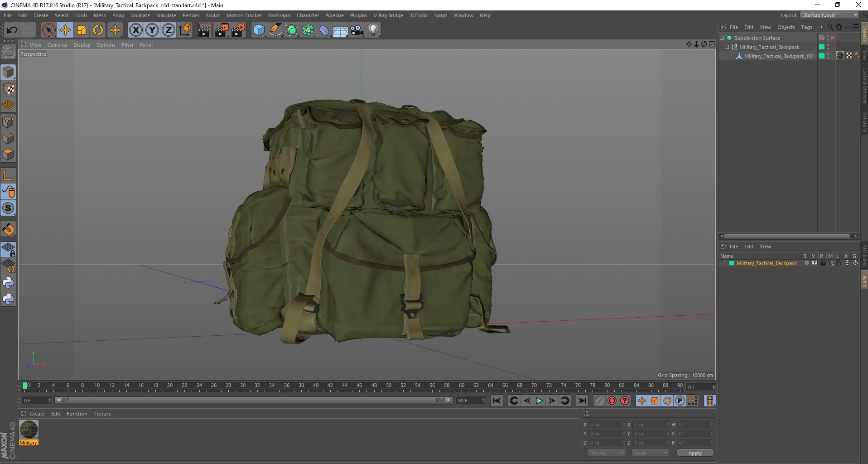Click the Military_Tactical_Backpack_001 material tag

click(x=839, y=56)
